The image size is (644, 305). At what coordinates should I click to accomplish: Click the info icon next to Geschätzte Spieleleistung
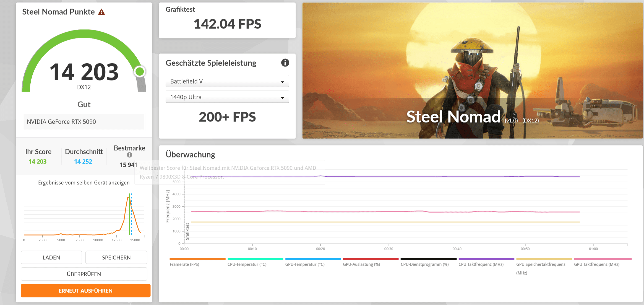point(285,63)
